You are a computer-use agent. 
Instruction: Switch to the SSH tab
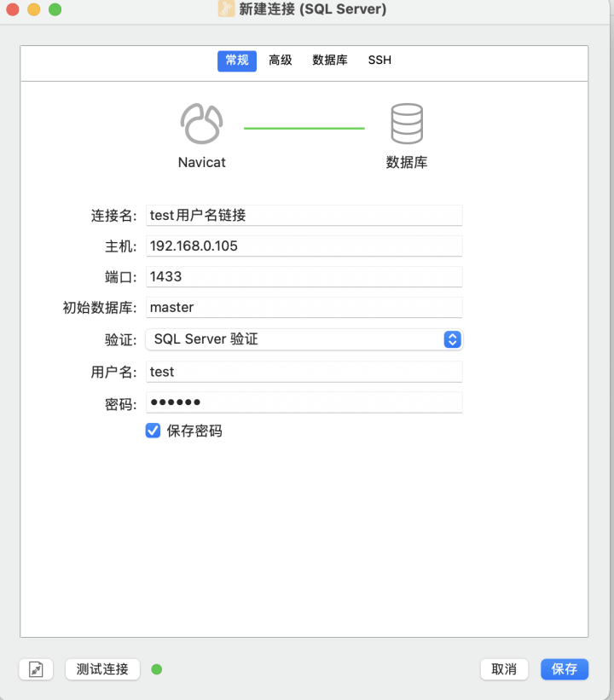(379, 61)
